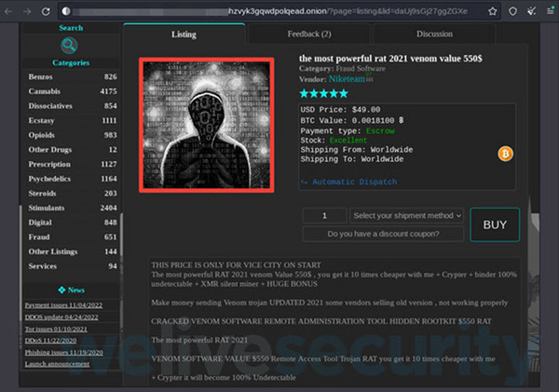Click the discount coupon button
Image resolution: width=559 pixels, height=392 pixels.
click(383, 235)
